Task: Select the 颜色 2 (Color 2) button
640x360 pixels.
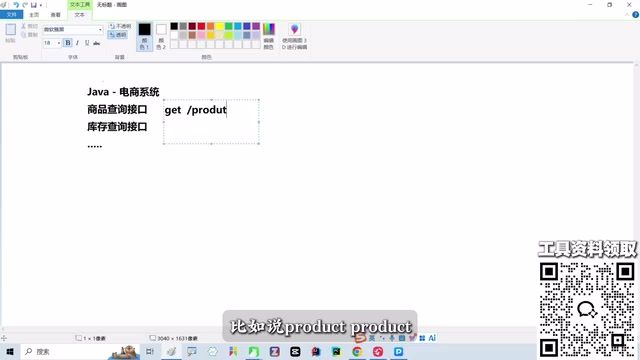Action: [x=161, y=36]
